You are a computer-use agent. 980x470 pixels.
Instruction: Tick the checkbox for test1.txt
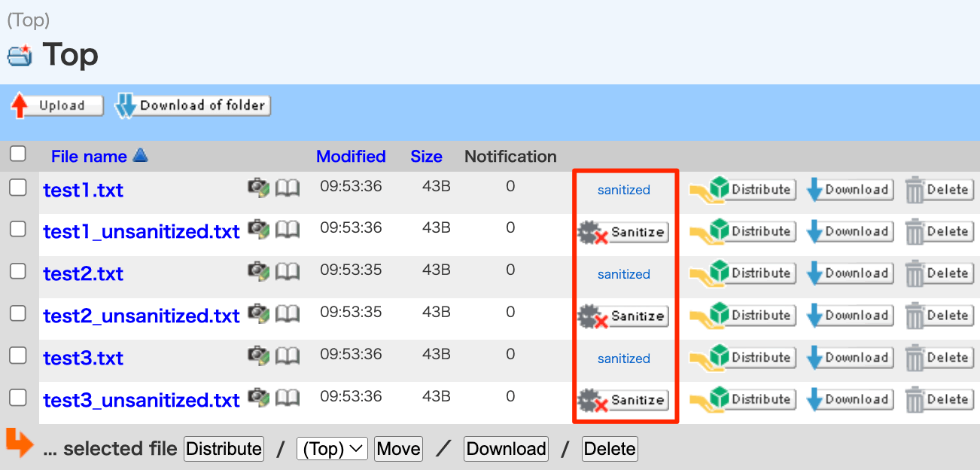18,188
